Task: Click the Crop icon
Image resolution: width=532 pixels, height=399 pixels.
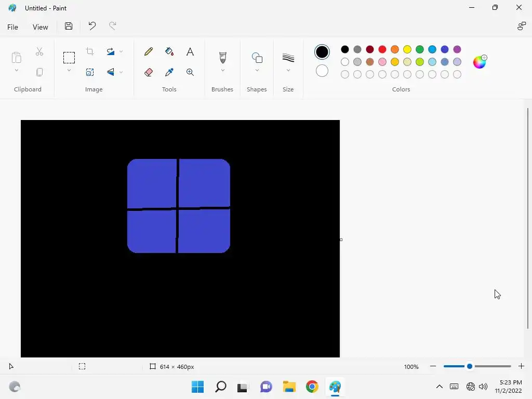Action: [90, 51]
